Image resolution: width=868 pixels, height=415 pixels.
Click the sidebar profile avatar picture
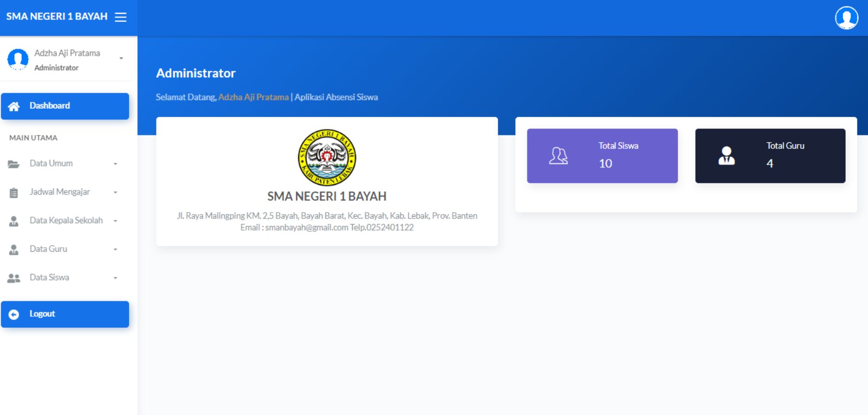pyautogui.click(x=18, y=59)
